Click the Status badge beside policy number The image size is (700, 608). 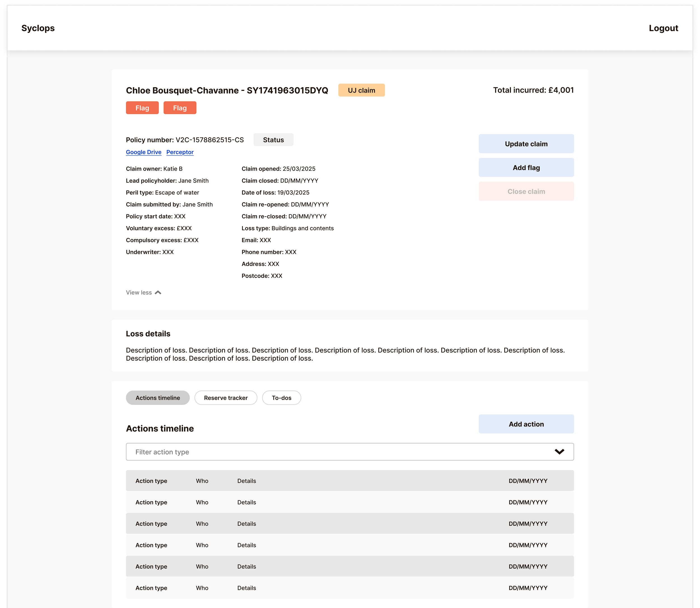tap(273, 140)
